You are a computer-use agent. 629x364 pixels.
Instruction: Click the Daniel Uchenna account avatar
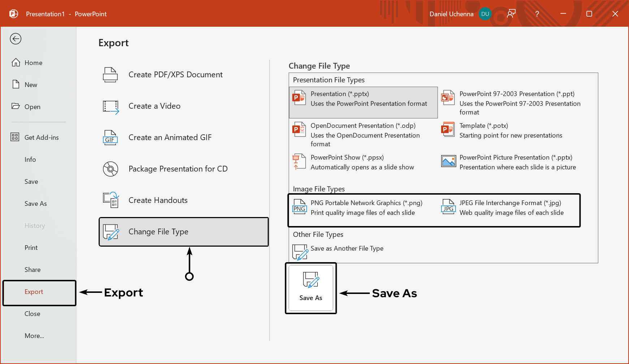coord(485,14)
